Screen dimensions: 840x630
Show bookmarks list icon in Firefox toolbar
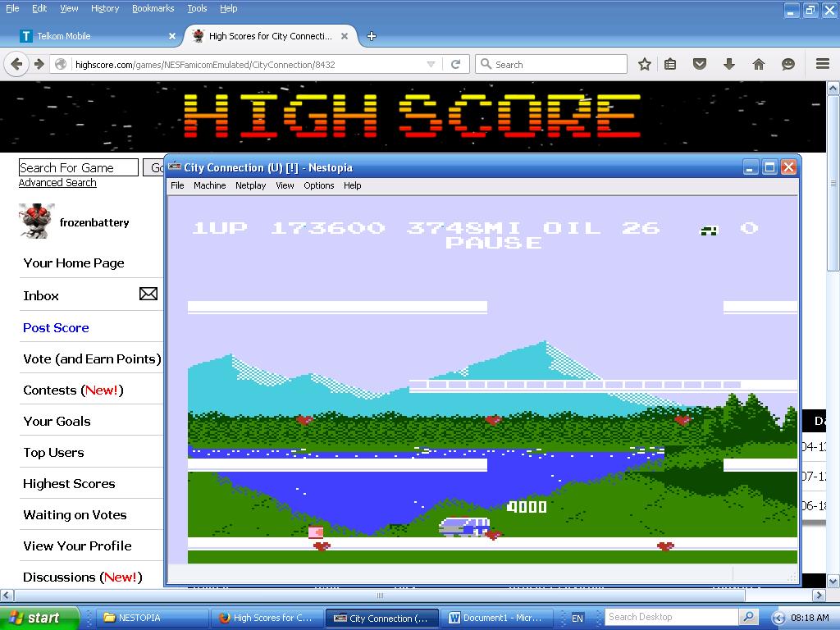[670, 64]
